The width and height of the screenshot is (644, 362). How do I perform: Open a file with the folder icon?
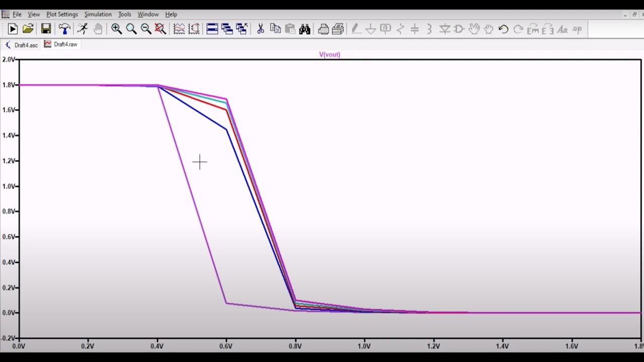28,29
